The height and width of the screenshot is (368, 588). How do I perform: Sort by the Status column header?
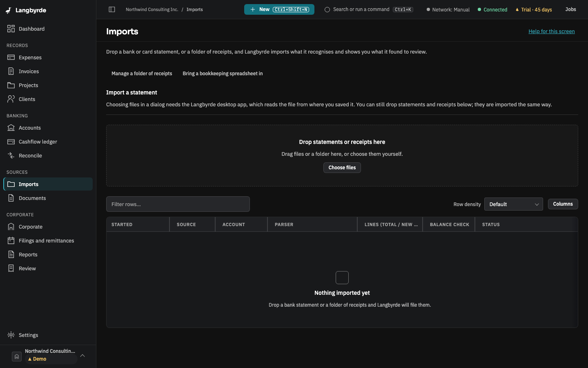click(x=526, y=224)
